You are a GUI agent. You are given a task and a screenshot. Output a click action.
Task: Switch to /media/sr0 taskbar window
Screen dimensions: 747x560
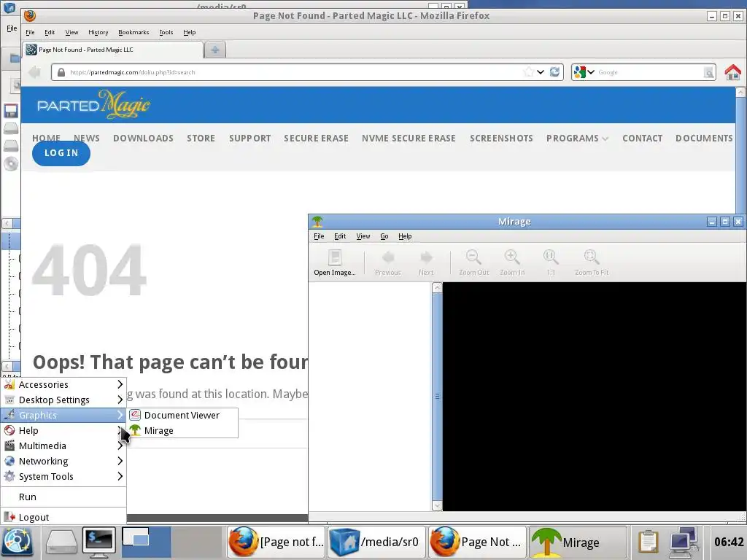coord(376,542)
